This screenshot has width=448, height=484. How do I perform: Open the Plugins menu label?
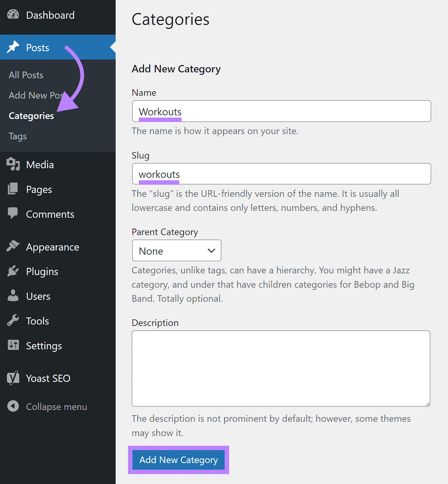tap(42, 272)
